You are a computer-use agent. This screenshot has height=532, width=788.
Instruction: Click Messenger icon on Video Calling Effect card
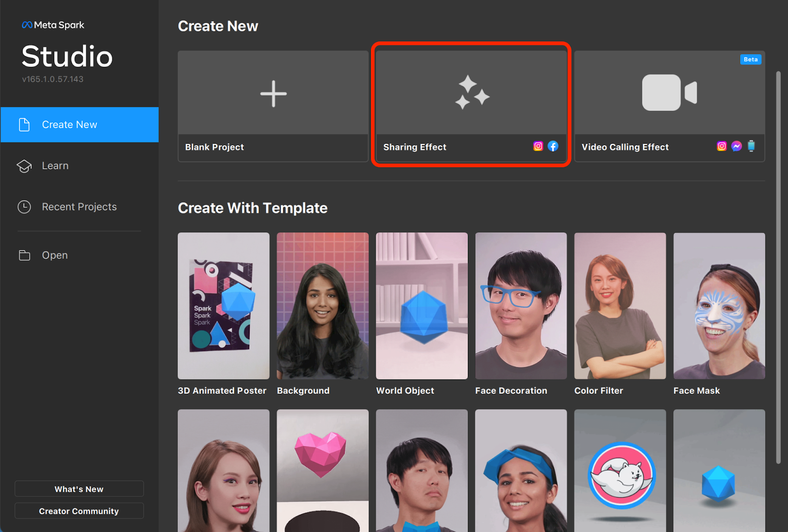click(x=737, y=146)
